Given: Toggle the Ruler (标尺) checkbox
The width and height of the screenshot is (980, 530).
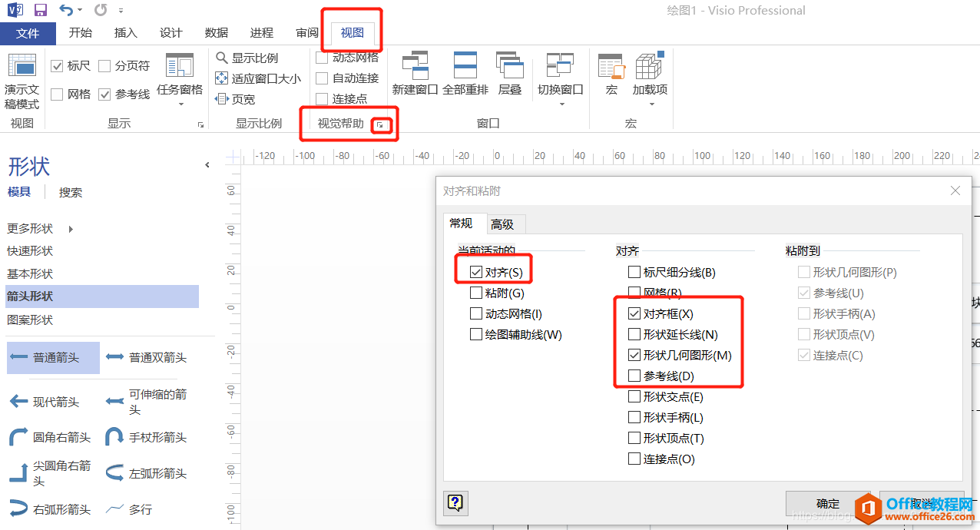Looking at the screenshot, I should tap(57, 66).
